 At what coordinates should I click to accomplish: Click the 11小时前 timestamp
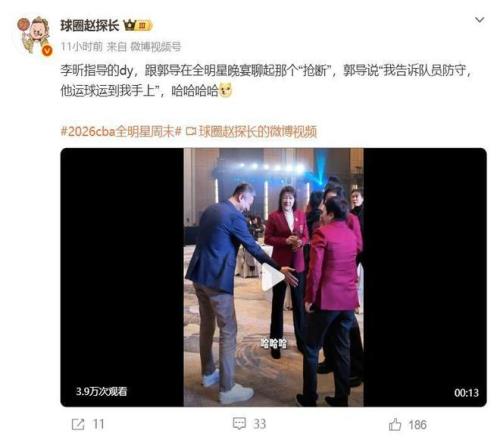81,47
